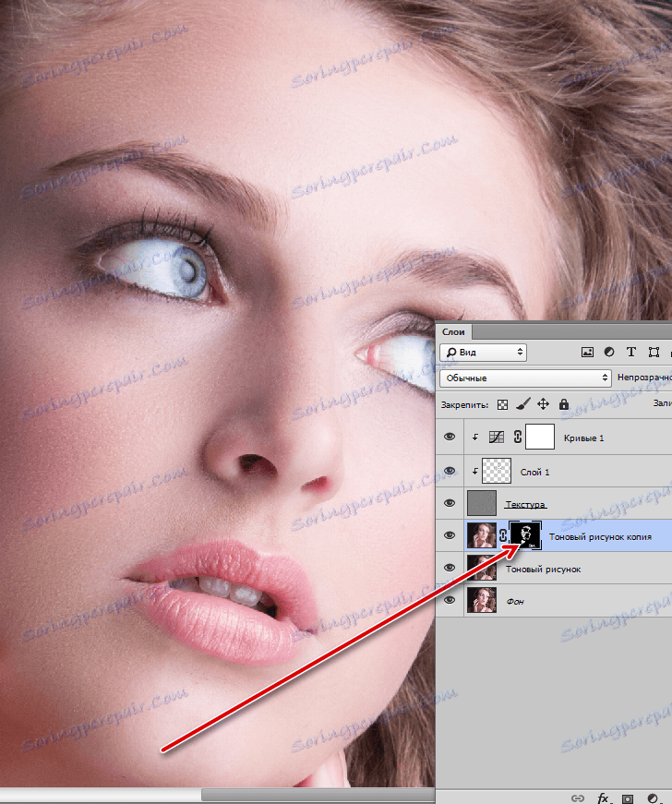
Task: Select the Кривые 1 layer name
Action: pos(583,438)
